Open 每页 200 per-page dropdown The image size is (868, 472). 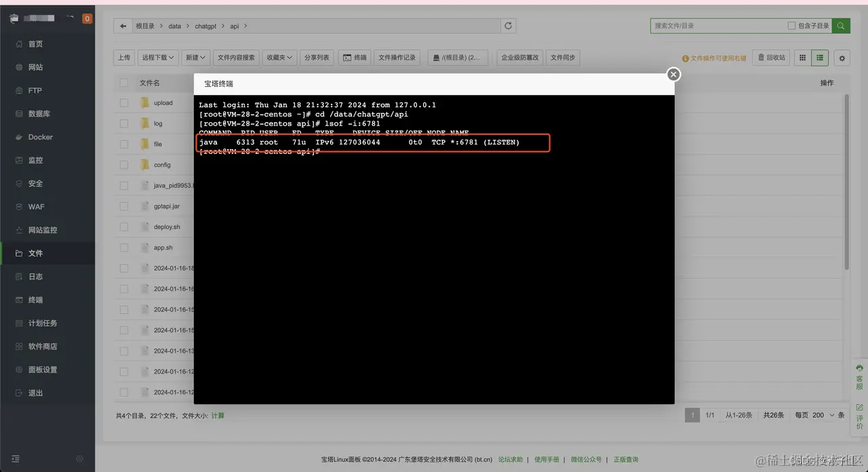[x=824, y=415]
